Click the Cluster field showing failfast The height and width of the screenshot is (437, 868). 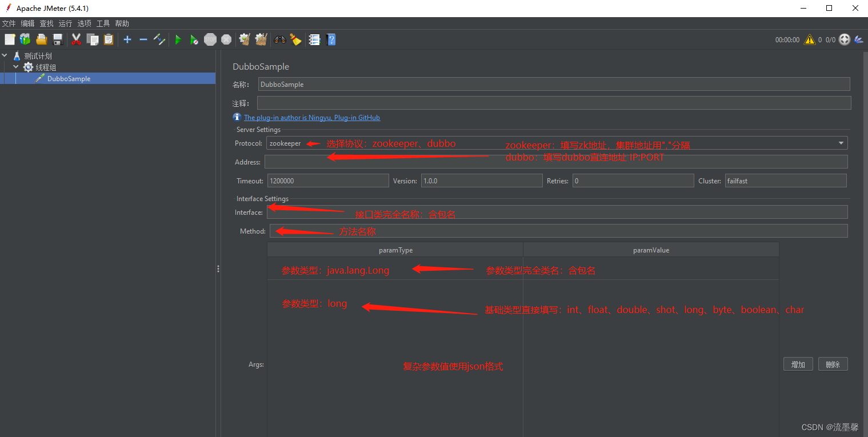tap(786, 181)
